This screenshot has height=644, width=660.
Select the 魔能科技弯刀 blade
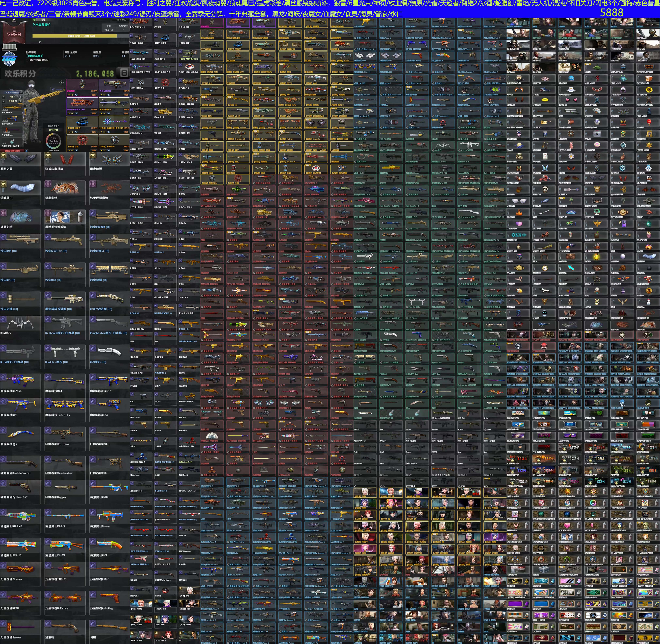pyautogui.click(x=20, y=439)
